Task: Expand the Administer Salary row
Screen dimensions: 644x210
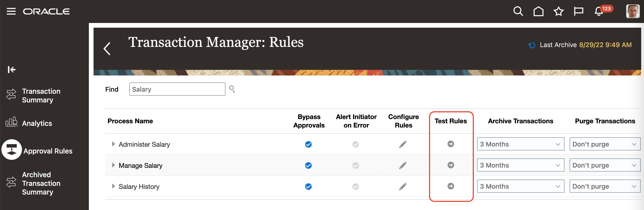Action: (113, 144)
